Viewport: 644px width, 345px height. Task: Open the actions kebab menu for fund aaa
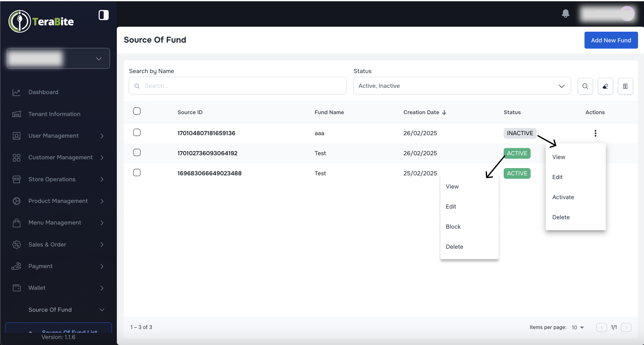coord(595,133)
